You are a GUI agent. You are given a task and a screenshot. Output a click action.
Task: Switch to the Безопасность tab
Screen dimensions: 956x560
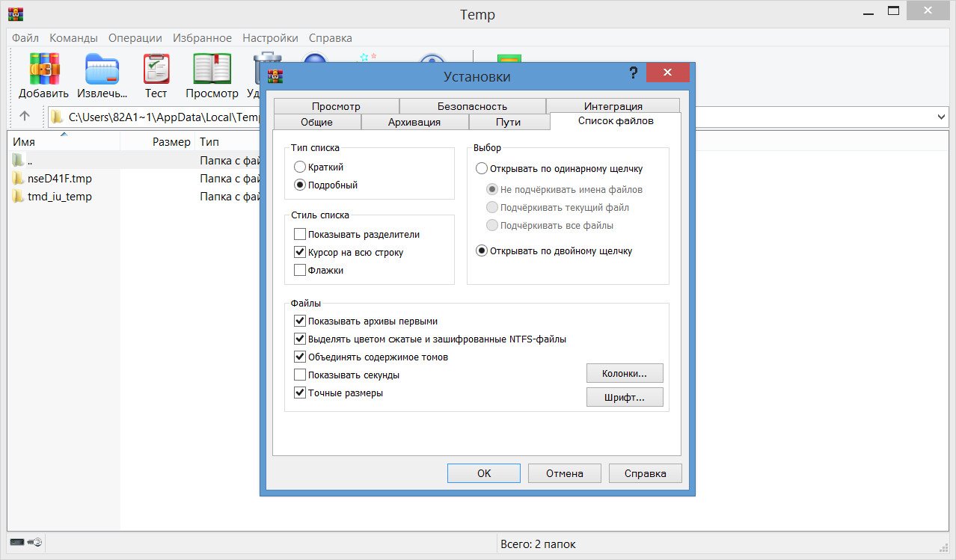472,106
